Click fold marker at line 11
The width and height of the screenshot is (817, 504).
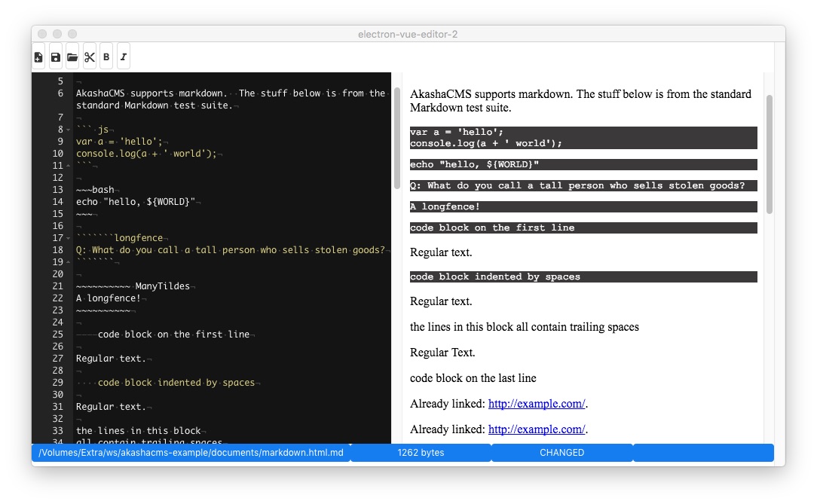pos(69,166)
